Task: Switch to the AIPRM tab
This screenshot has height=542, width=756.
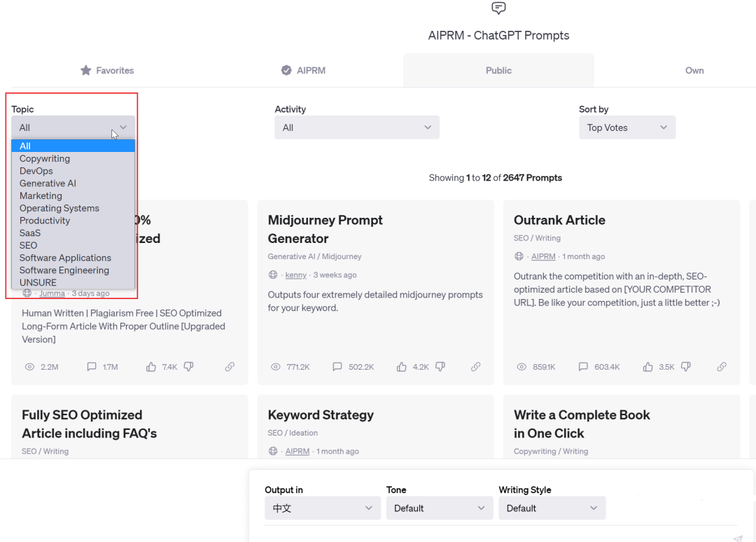Action: [x=303, y=71]
